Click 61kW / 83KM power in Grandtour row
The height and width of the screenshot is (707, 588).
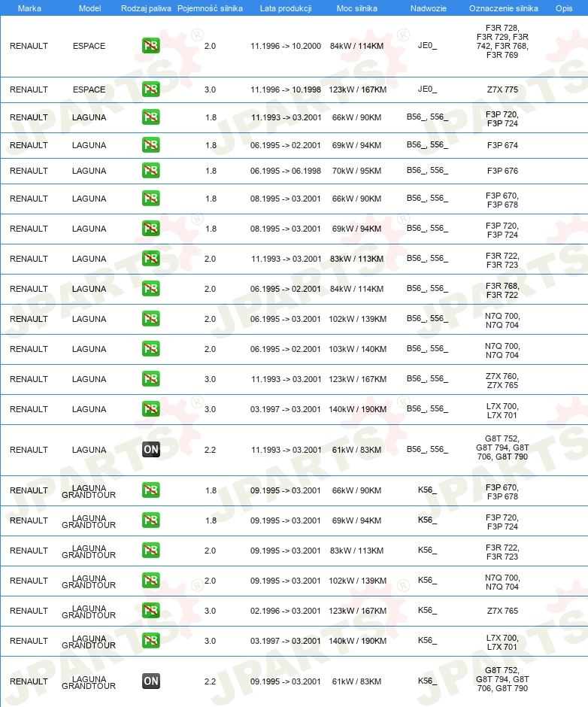click(x=356, y=681)
